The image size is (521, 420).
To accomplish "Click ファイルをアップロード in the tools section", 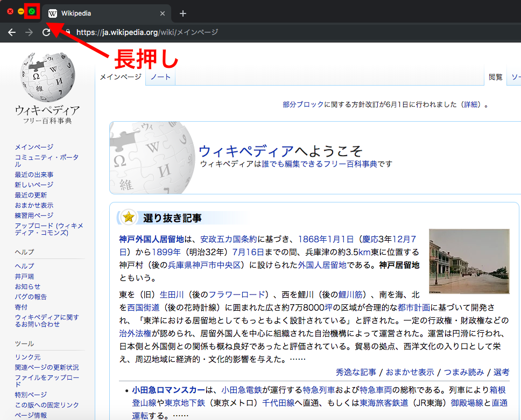I will pyautogui.click(x=47, y=381).
